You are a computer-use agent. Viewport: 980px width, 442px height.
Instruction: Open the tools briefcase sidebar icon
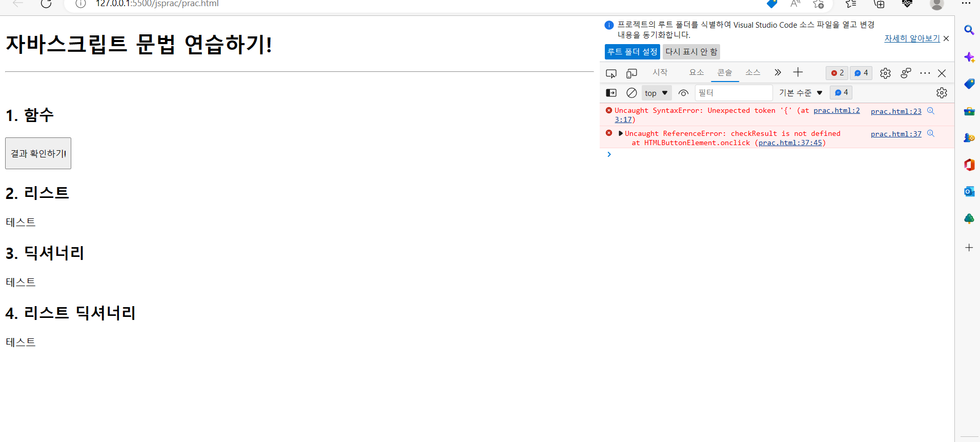point(969,111)
